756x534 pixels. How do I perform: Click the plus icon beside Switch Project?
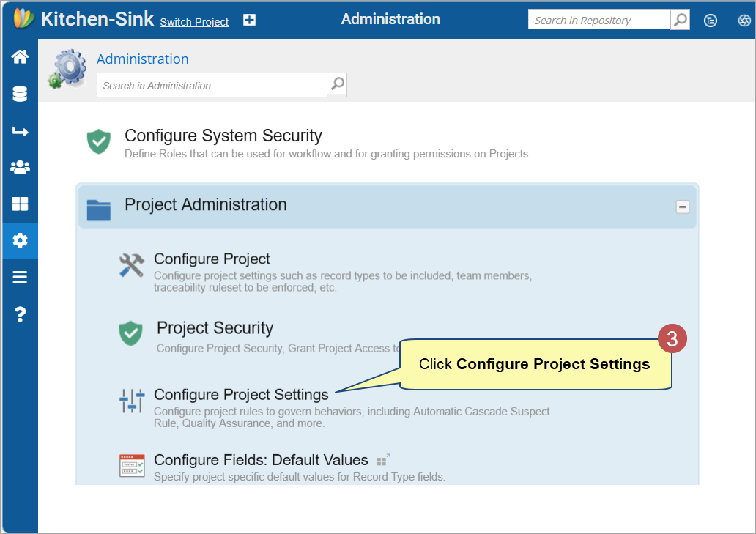[x=249, y=20]
